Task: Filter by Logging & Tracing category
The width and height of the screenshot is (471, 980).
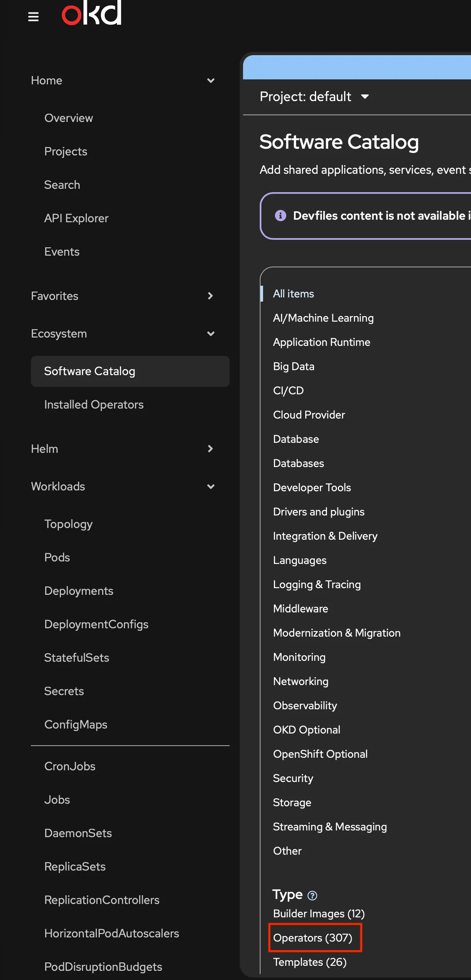Action: point(317,584)
